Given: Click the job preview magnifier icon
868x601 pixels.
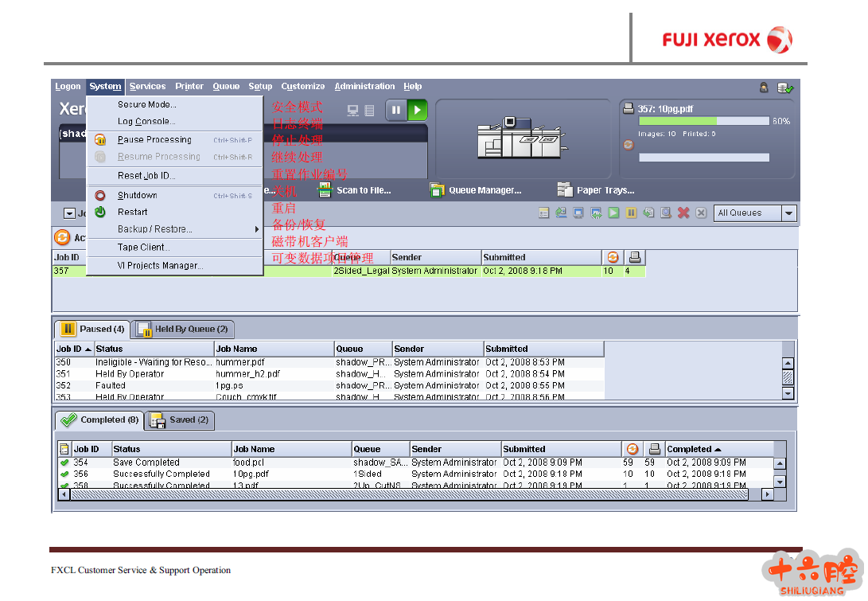Looking at the screenshot, I should point(666,213).
